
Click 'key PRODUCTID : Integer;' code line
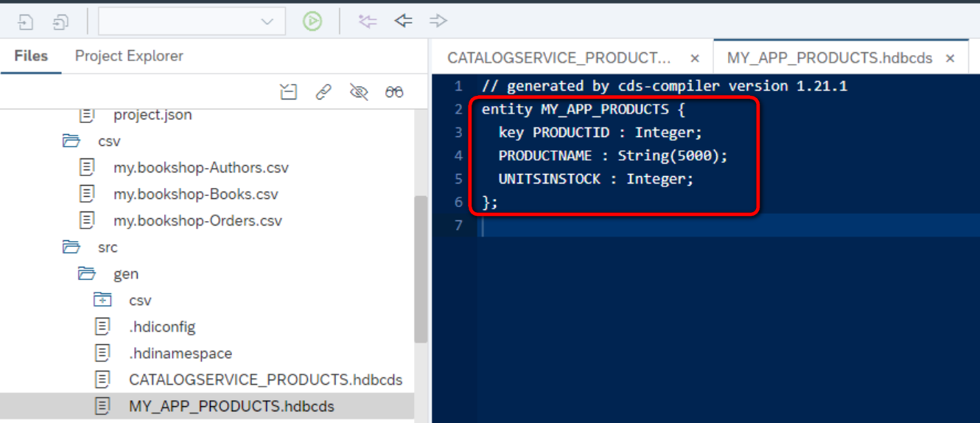[601, 133]
